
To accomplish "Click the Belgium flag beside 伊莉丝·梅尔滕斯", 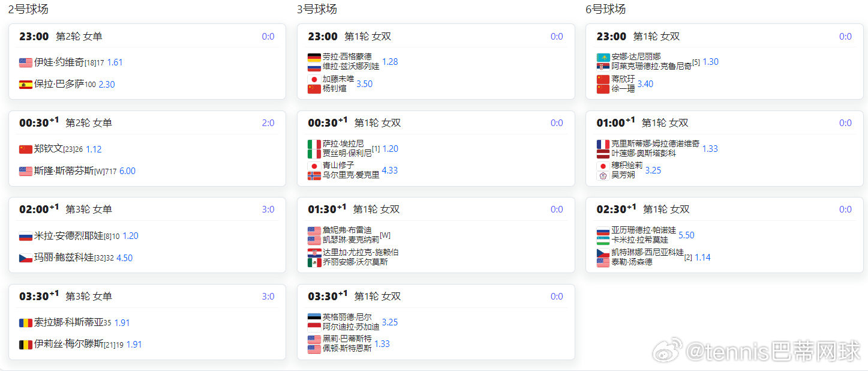I will 26,345.
